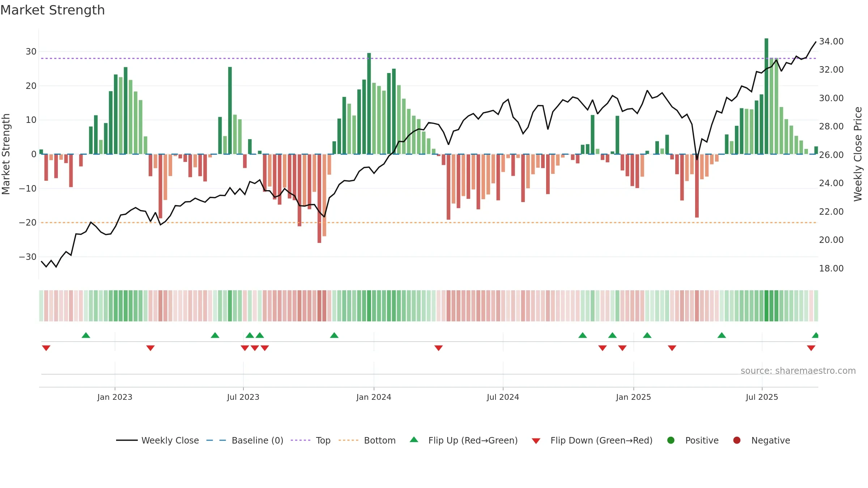Image resolution: width=868 pixels, height=488 pixels.
Task: Click the 34.00 price axis label
Action: coord(831,42)
